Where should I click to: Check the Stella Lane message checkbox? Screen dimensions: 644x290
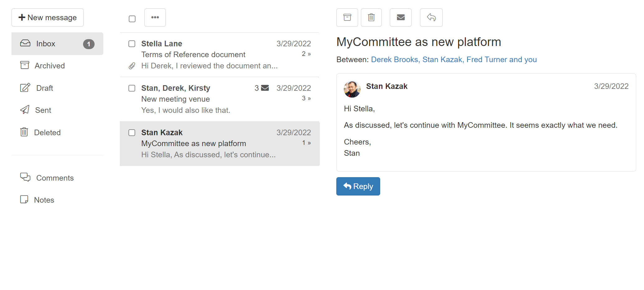pos(132,44)
